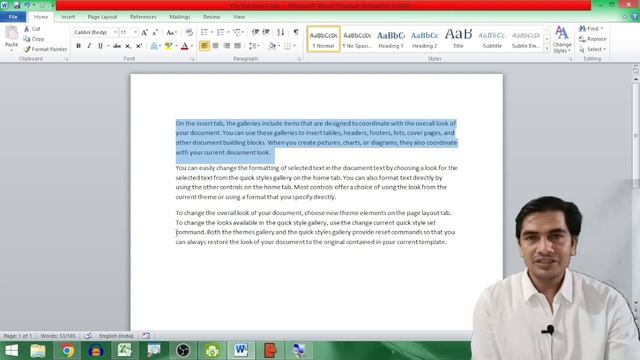The height and width of the screenshot is (360, 640).
Task: Open the Font dialog box launcher
Action: (192, 59)
